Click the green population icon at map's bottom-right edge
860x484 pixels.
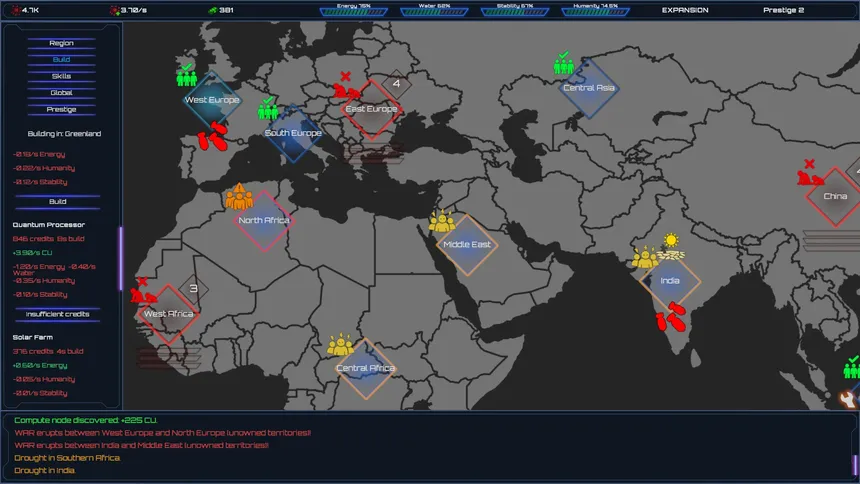pos(852,367)
